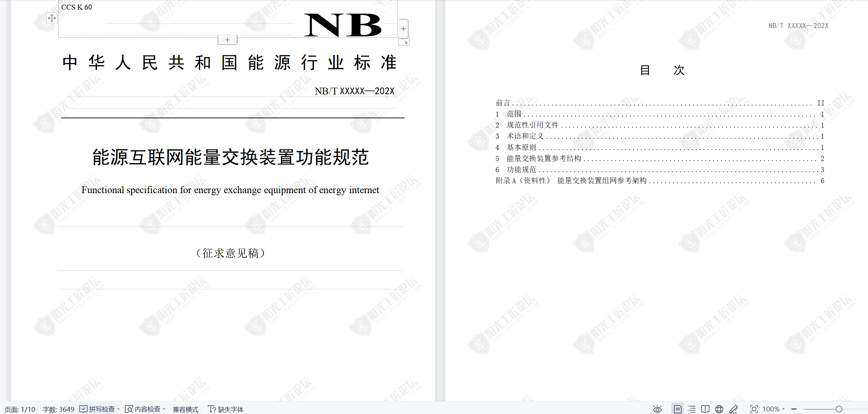Viewport: 868px width, 414px height.
Task: Click the zoom slider handle
Action: pyautogui.click(x=839, y=409)
